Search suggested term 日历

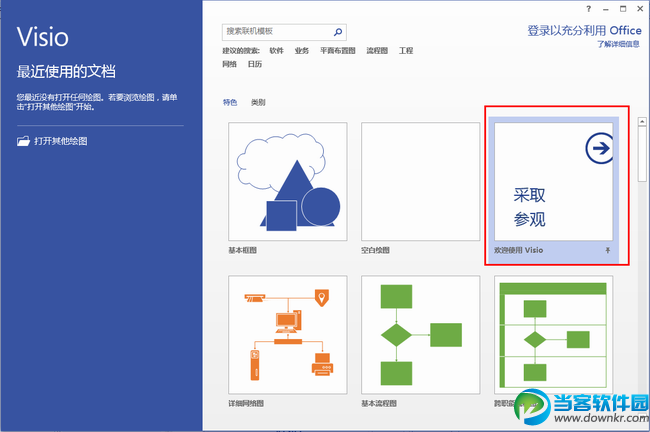(255, 64)
